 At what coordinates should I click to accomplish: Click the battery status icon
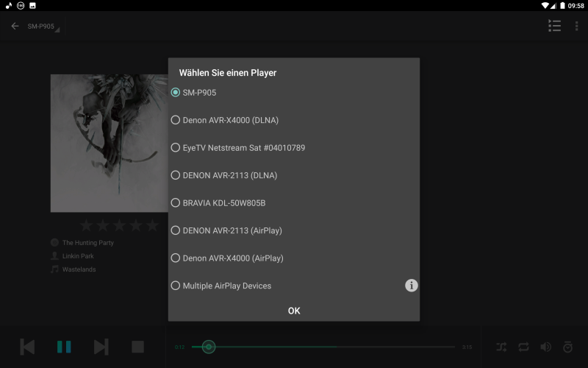tap(562, 6)
